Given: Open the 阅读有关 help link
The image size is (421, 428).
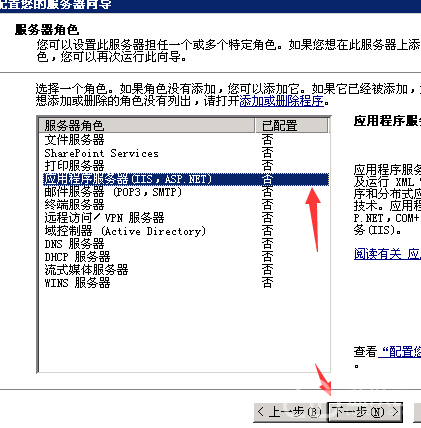Looking at the screenshot, I should click(387, 254).
